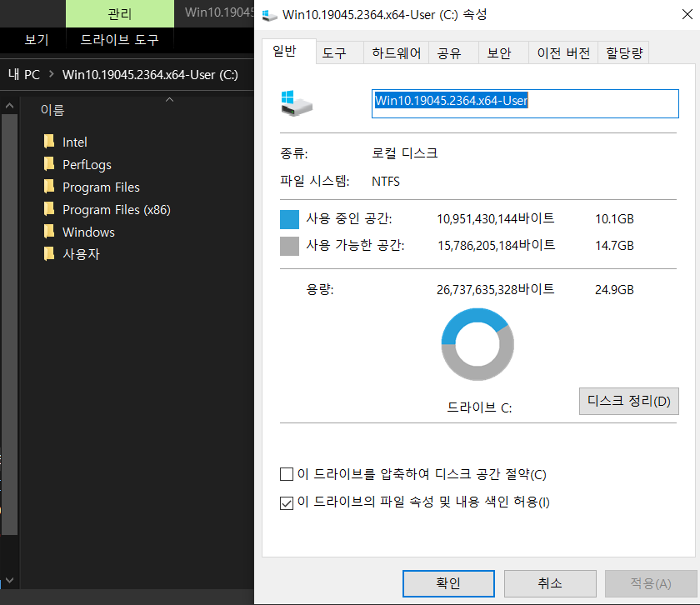Screen dimensions: 700x605
Task: Click the PerfLogs folder icon
Action: click(49, 164)
